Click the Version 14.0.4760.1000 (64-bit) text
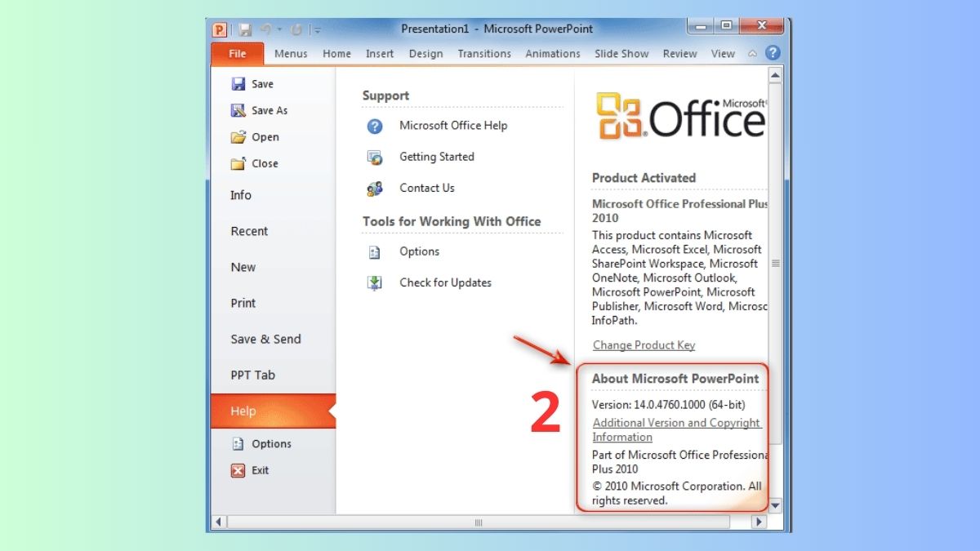 click(x=668, y=404)
